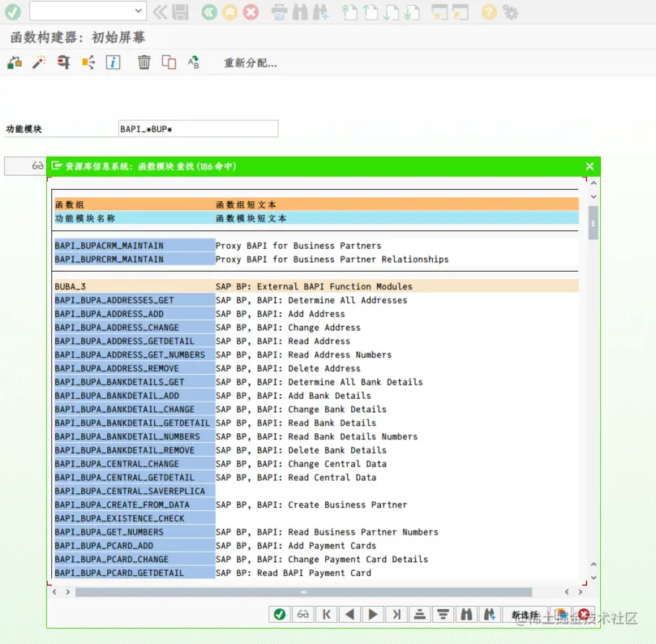Select BAPI_BUPA_BANKDETAIL_ADD module
Image resolution: width=656 pixels, height=644 pixels.
click(x=135, y=396)
